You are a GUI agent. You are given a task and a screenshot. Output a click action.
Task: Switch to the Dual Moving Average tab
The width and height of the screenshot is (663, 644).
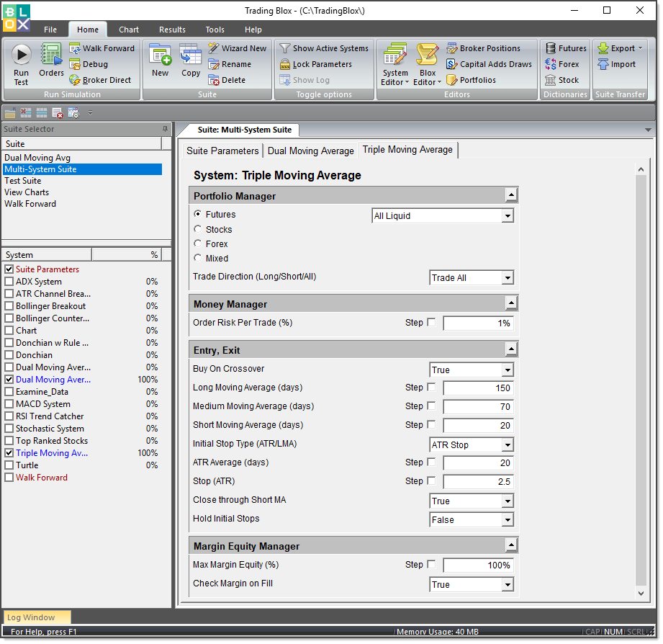pyautogui.click(x=311, y=151)
